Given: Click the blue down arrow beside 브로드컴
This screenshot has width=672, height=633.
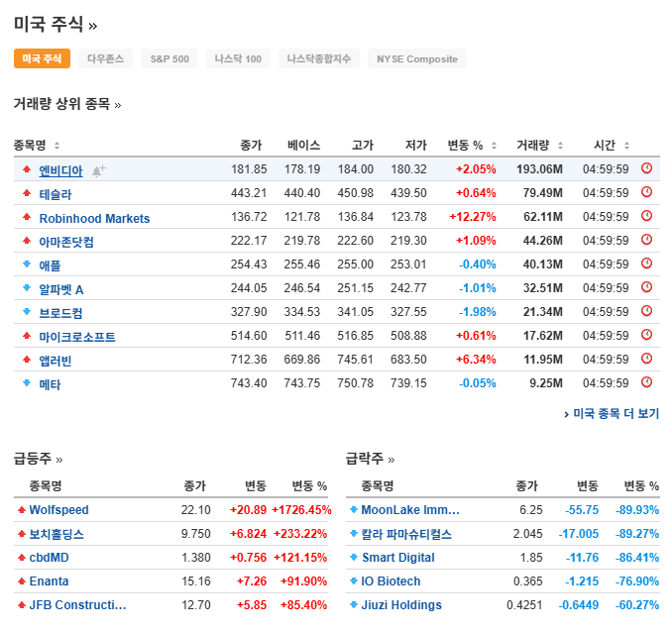Looking at the screenshot, I should click(x=27, y=312).
